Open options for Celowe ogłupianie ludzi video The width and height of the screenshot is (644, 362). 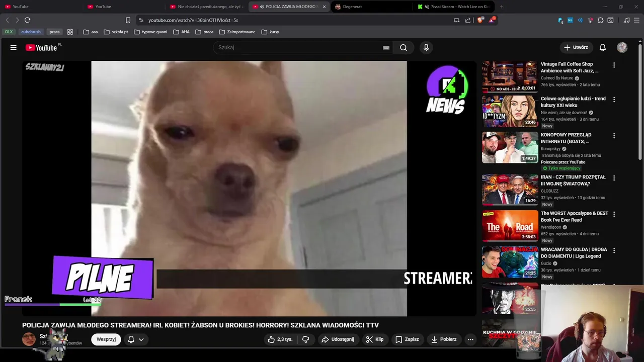pos(614,100)
